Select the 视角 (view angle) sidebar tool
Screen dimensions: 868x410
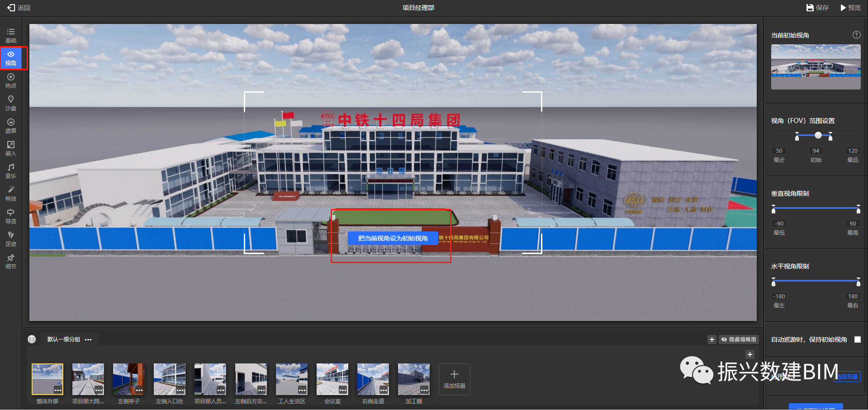click(x=11, y=58)
